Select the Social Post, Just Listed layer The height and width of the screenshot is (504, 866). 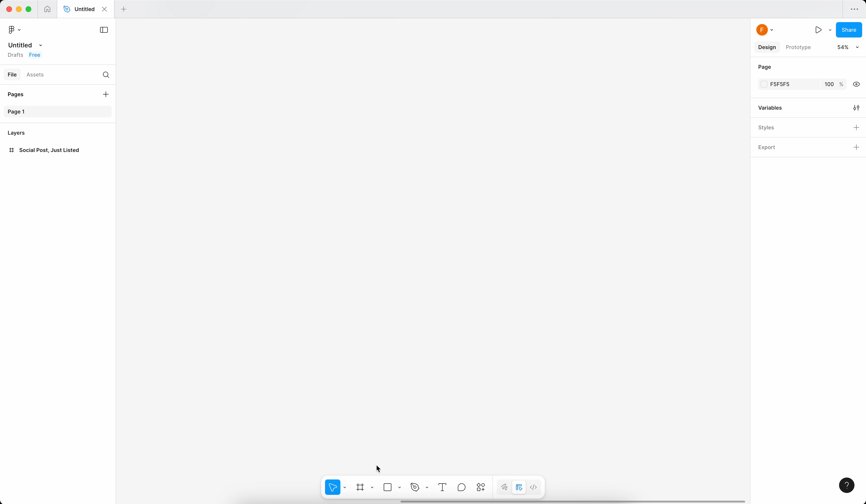tap(49, 150)
